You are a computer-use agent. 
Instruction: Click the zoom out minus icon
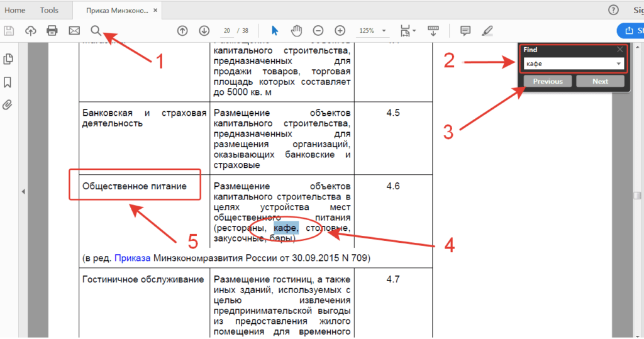click(318, 30)
